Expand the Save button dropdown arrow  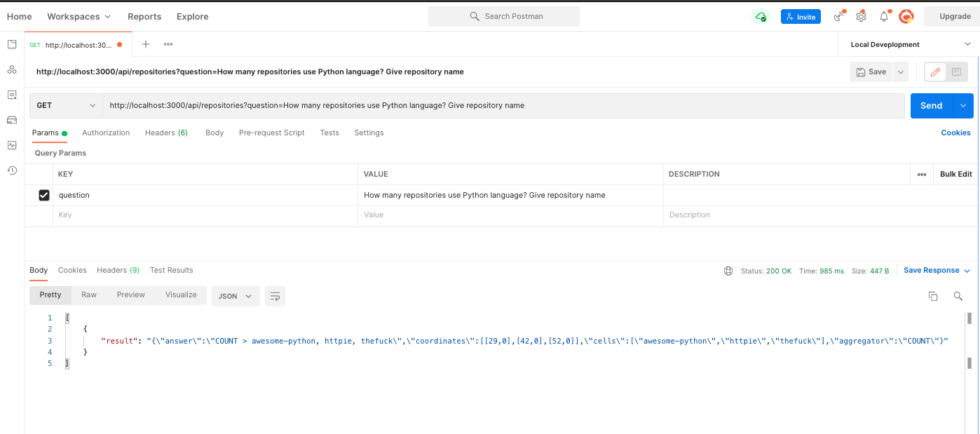tap(901, 72)
